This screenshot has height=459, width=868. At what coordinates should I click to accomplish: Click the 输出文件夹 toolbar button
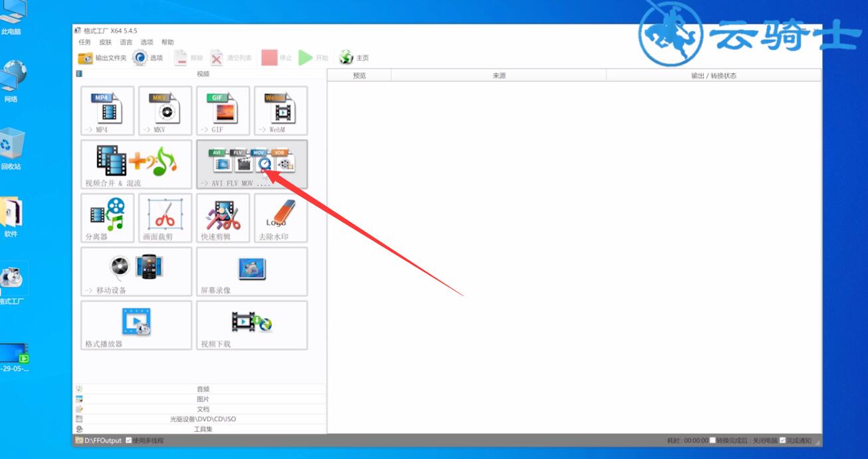(102, 58)
